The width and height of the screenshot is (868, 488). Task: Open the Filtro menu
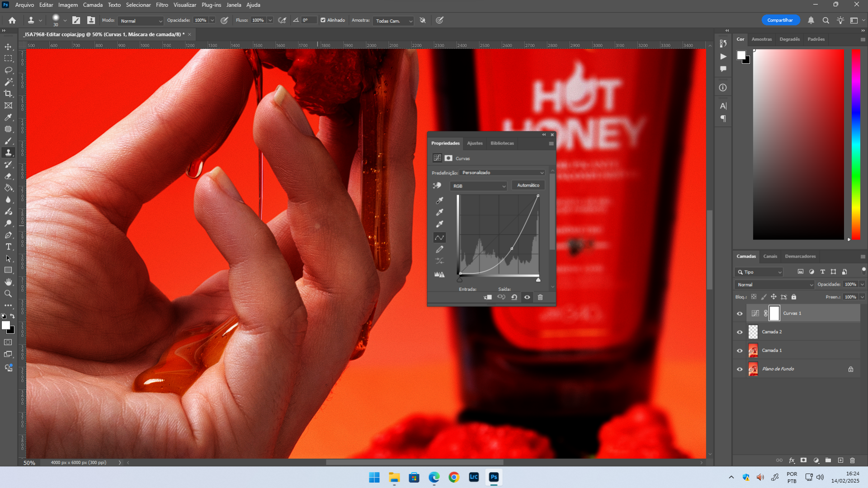pos(162,5)
